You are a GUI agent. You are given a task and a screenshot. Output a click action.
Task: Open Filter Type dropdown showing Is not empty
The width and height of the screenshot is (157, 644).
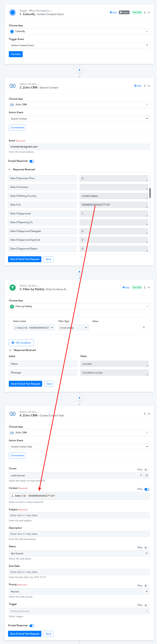(74, 328)
